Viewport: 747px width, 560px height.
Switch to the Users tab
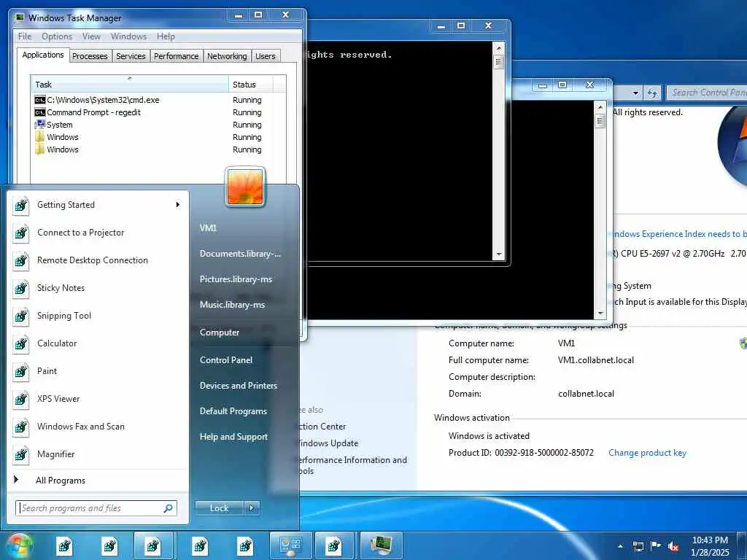tap(266, 56)
